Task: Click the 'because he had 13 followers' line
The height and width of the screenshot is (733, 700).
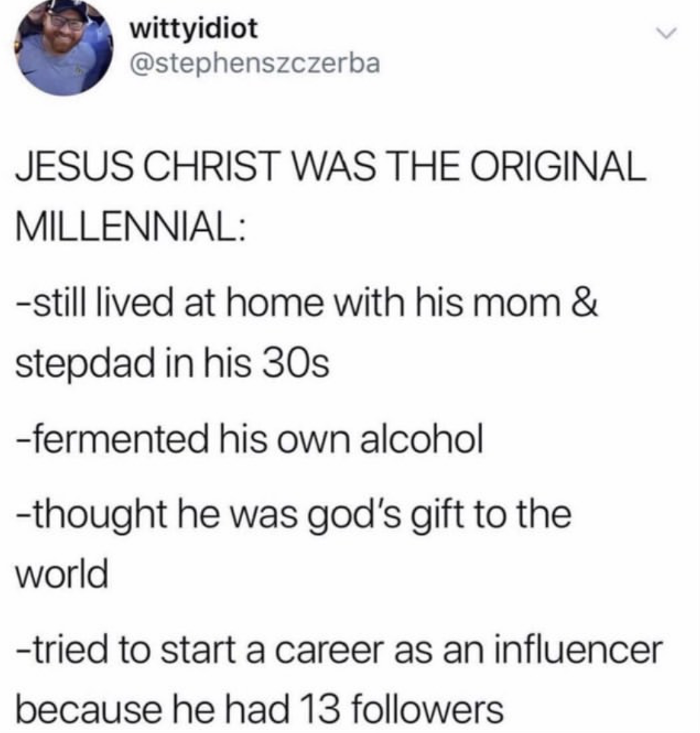Action: [x=260, y=709]
